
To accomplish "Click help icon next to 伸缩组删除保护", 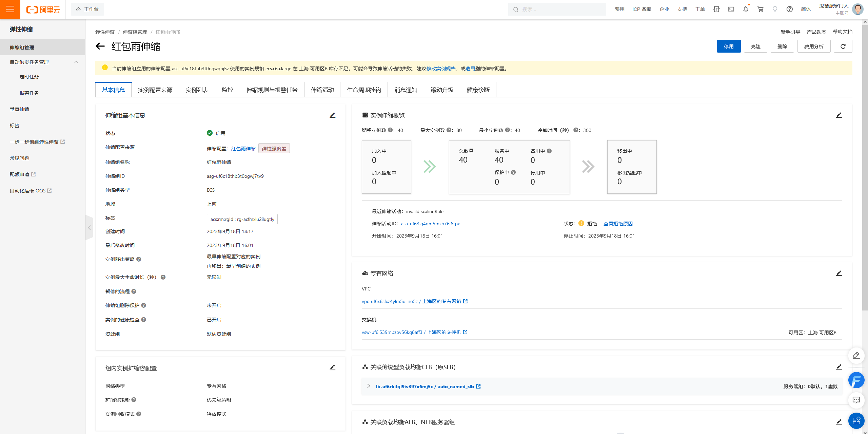I will [x=144, y=305].
